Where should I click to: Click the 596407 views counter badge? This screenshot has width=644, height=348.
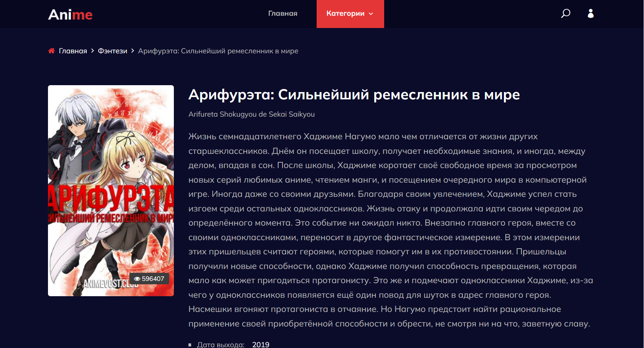[x=149, y=279]
